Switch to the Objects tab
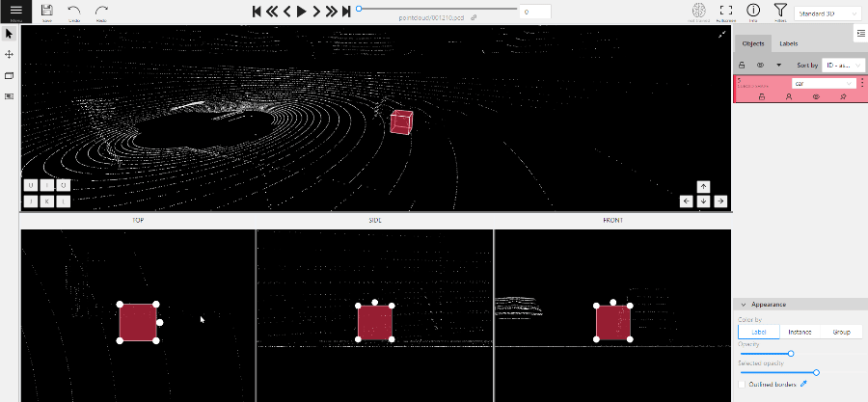This screenshot has width=868, height=402. 753,43
